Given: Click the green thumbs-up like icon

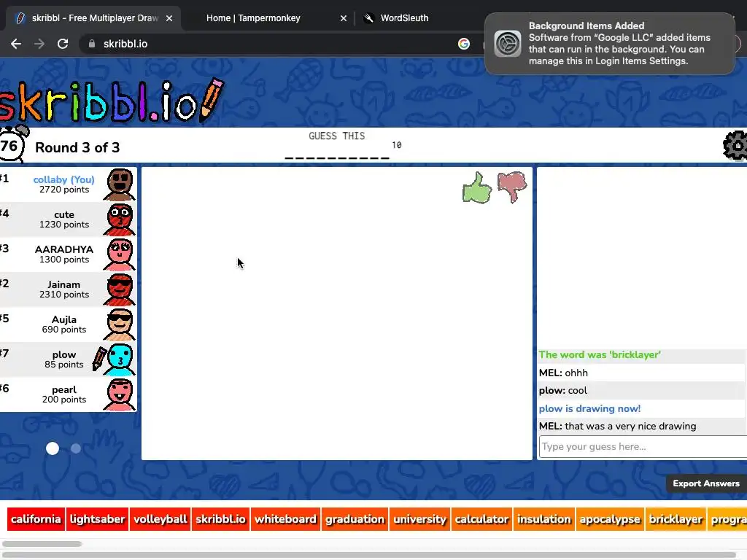Looking at the screenshot, I should 477,187.
